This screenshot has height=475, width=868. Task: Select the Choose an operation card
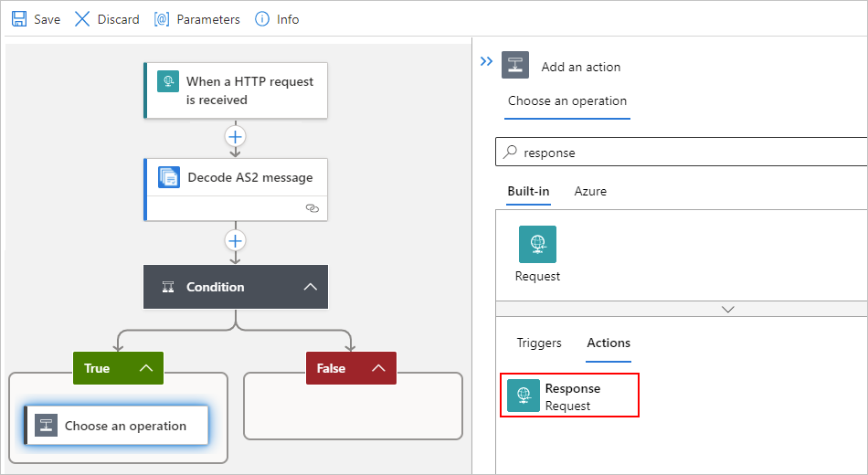117,425
